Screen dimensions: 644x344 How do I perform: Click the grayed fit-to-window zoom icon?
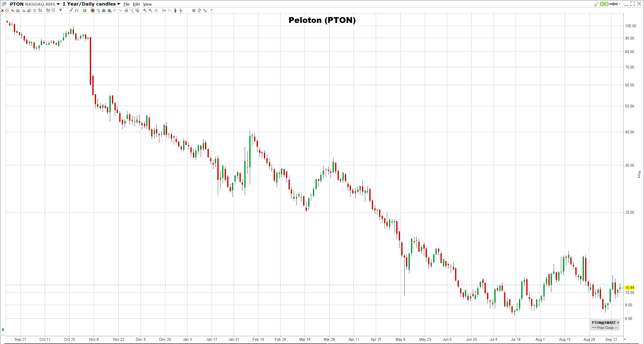pyautogui.click(x=156, y=10)
